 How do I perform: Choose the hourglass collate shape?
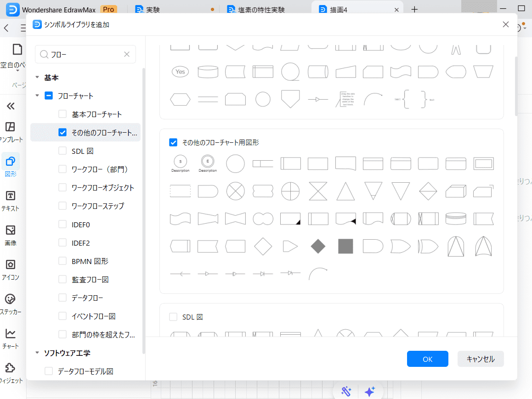tap(318, 191)
